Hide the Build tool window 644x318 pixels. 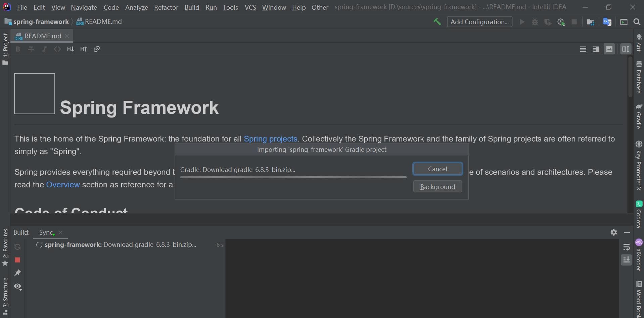point(627,232)
